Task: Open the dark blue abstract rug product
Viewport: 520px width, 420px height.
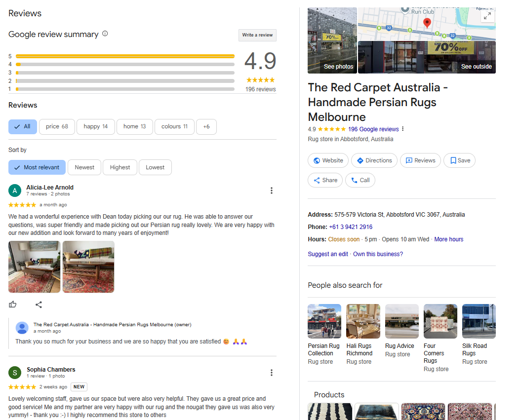Action: tap(377, 412)
